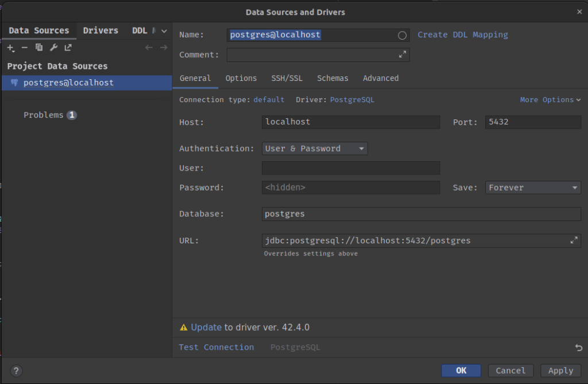Screen dimensions: 588x384
Task: Expand the Comment field editor
Action: point(403,55)
